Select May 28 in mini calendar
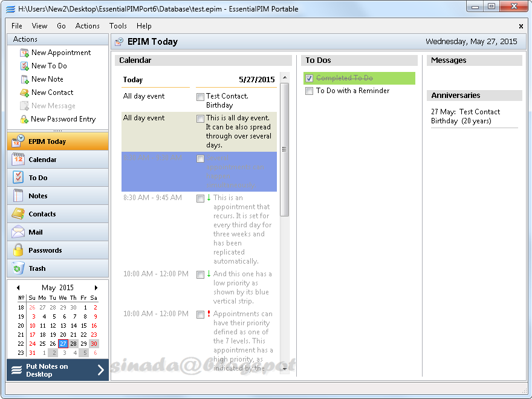This screenshot has width=532, height=399. click(73, 344)
